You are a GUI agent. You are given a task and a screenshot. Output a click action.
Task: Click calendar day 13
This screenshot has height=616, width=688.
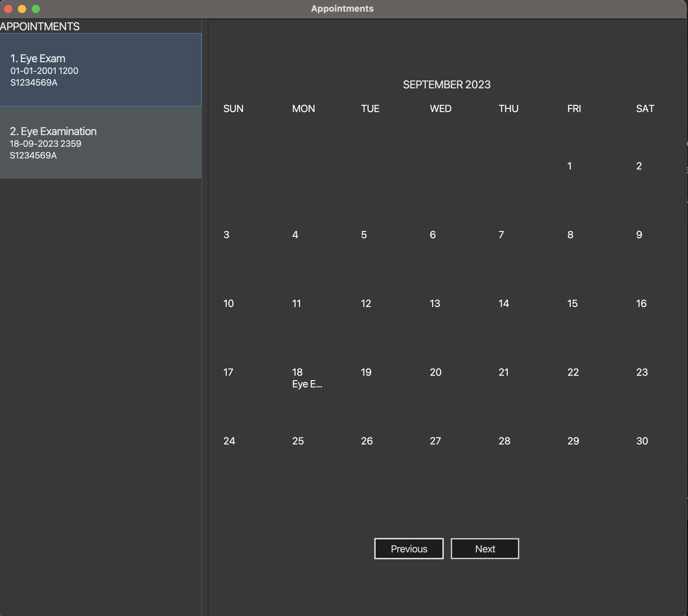[435, 303]
